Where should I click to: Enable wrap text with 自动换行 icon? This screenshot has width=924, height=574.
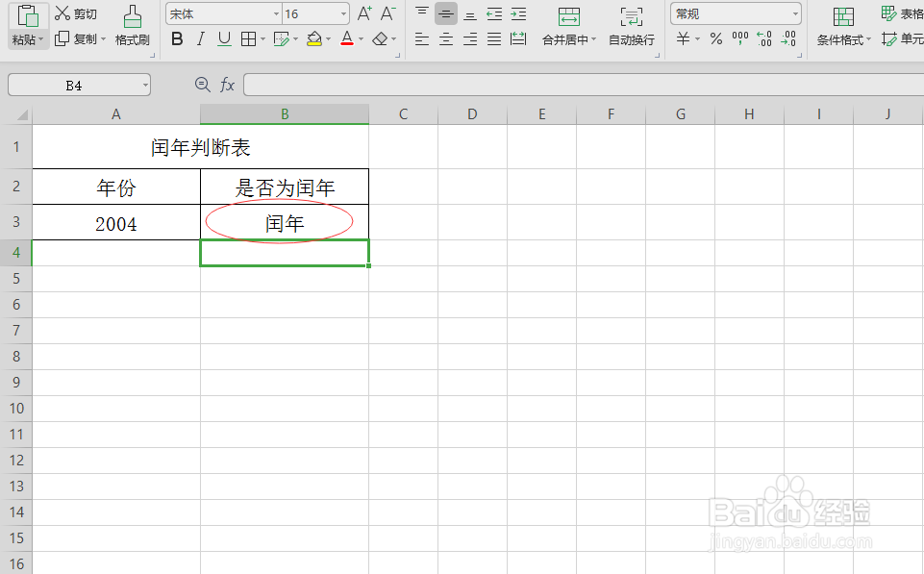(630, 26)
